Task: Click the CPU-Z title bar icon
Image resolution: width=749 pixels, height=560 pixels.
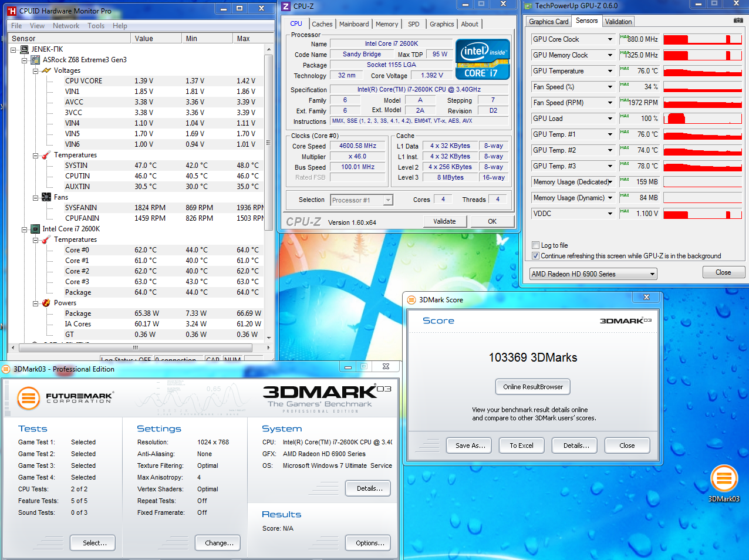Action: pos(286,6)
